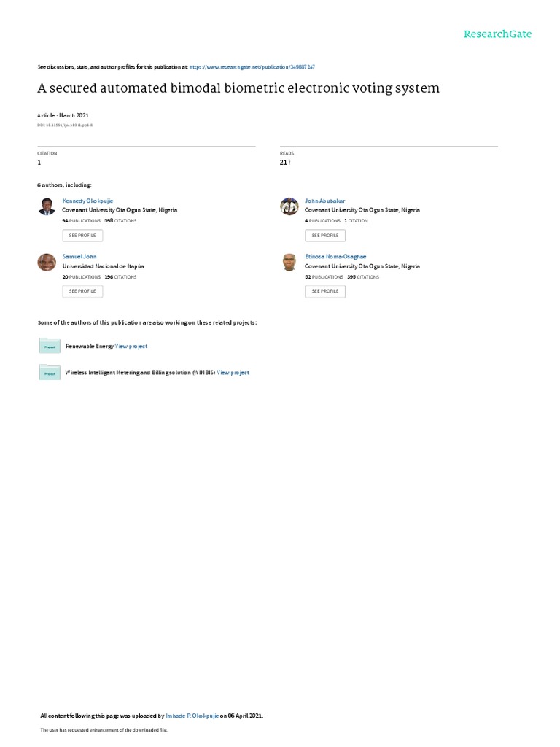The width and height of the screenshot is (560, 747).
Task: Click the Renewable Energy project folder icon
Action: (x=50, y=345)
